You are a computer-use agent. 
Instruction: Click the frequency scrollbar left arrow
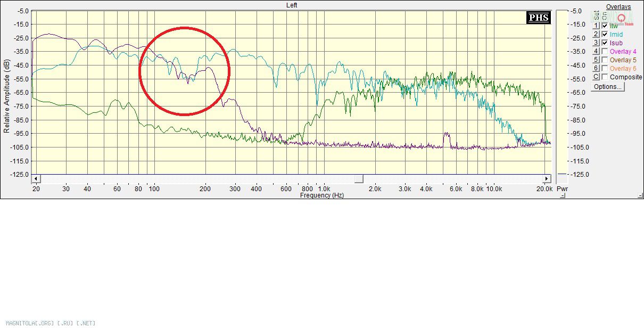click(36, 179)
